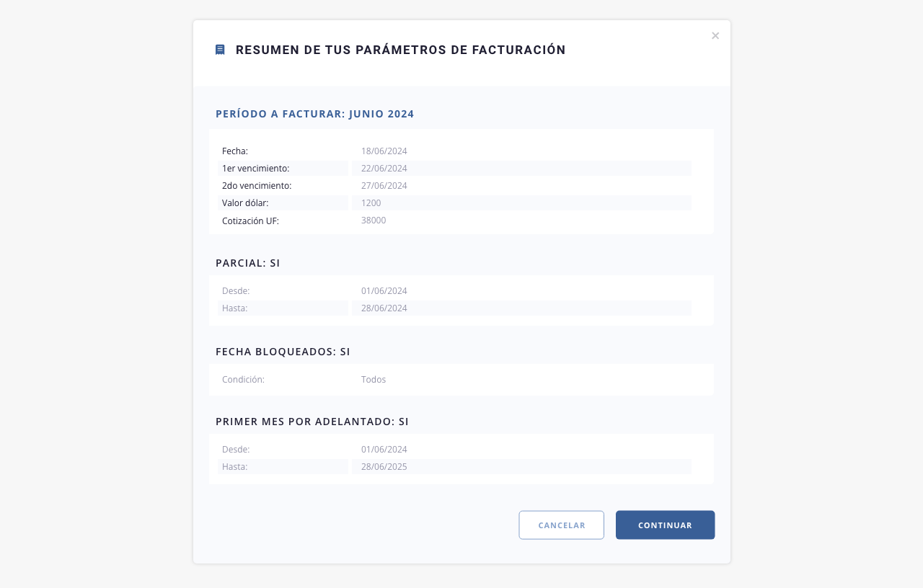Click the Fecha bloqueados: SI heading
Screen dimensions: 923x588
coord(283,352)
